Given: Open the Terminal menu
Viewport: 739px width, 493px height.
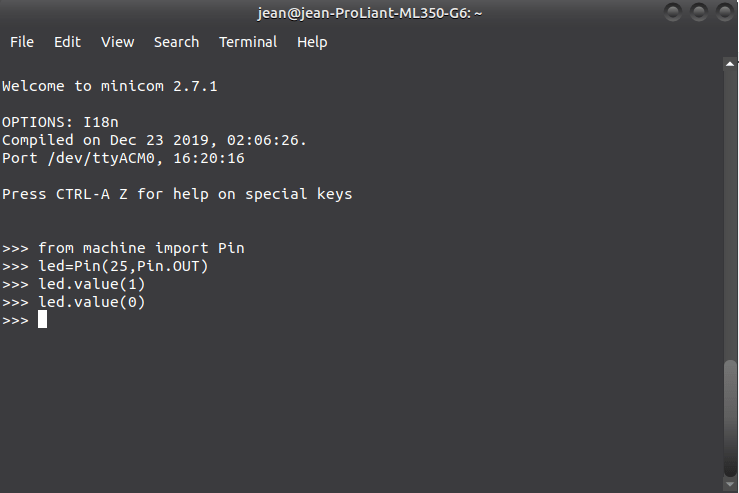Looking at the screenshot, I should (248, 42).
